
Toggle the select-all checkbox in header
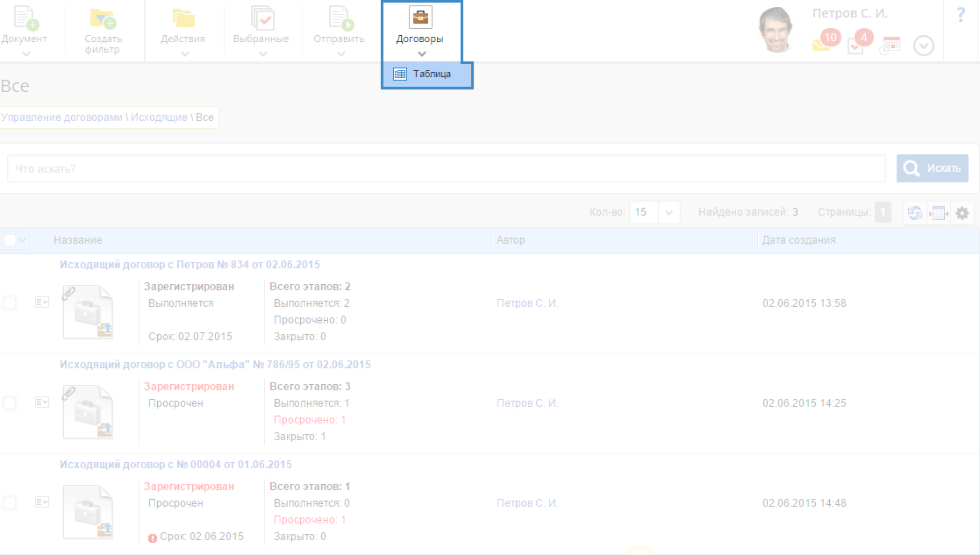tap(10, 240)
